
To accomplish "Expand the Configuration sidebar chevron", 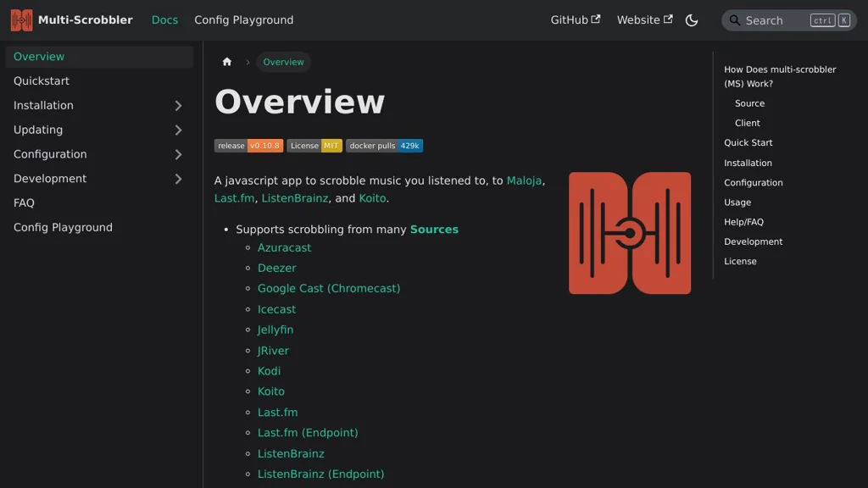I will 178,154.
